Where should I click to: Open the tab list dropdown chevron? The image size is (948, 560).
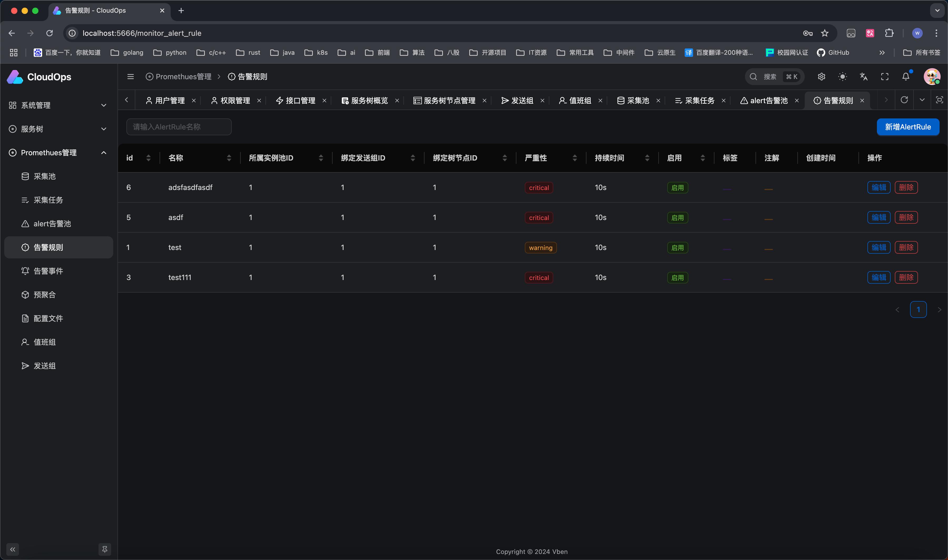coord(922,100)
